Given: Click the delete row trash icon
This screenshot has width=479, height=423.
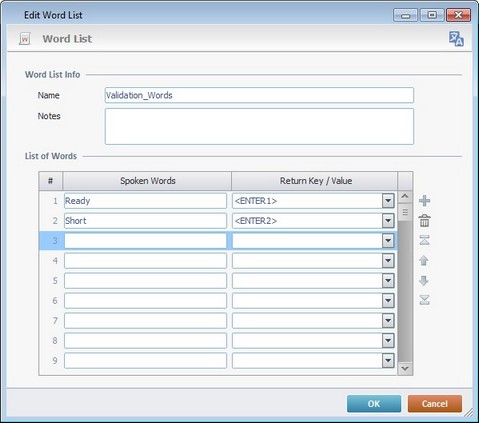Looking at the screenshot, I should 424,221.
